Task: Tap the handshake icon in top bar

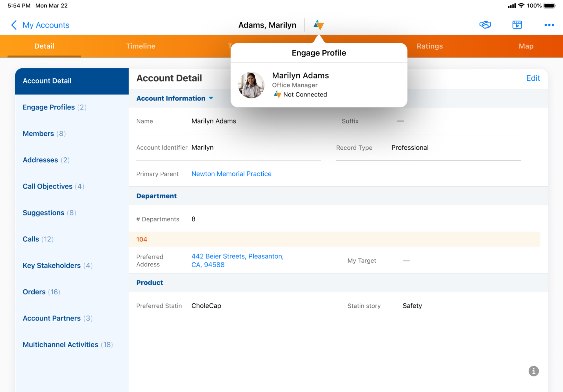Action: (x=485, y=25)
